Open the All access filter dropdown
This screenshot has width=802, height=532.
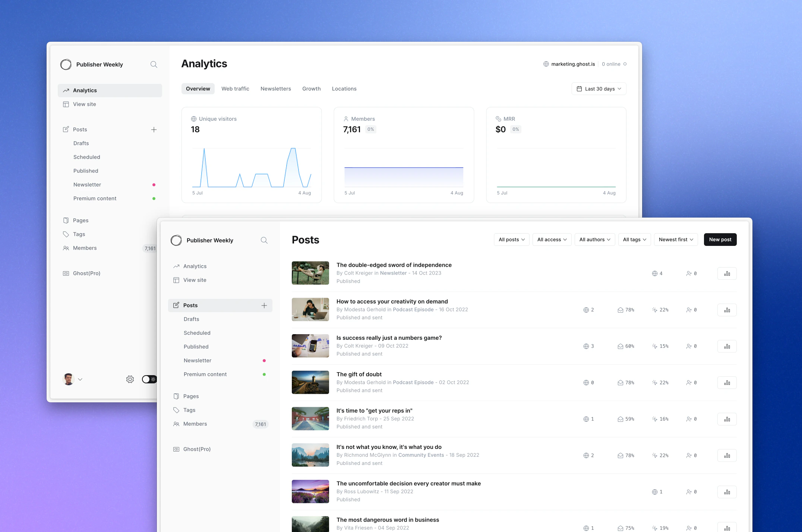[x=552, y=240]
